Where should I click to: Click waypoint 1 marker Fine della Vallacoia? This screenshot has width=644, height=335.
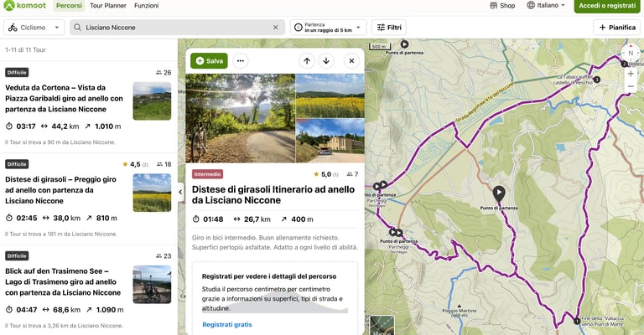click(577, 321)
